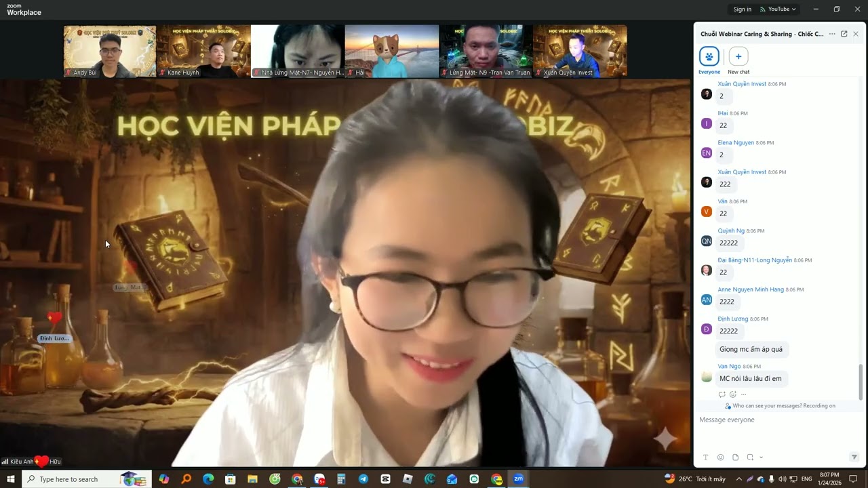Expand screenshot options dropdown arrow
This screenshot has height=488, width=868.
[x=761, y=457]
